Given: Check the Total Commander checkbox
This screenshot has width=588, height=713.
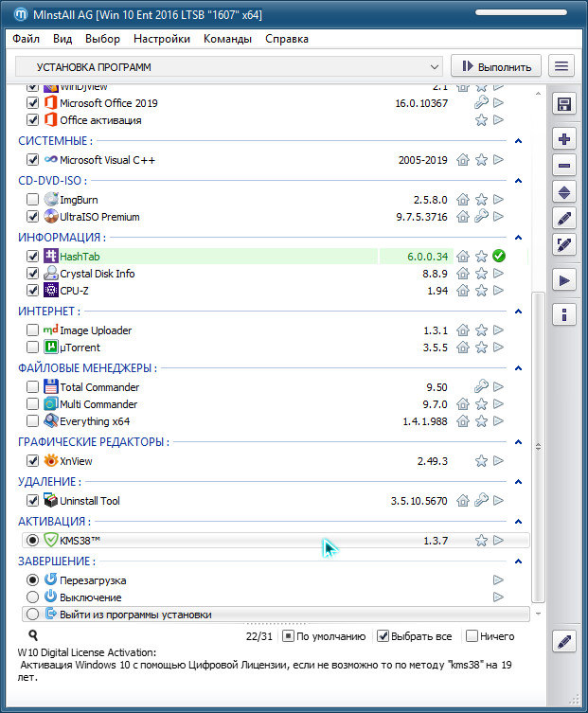Looking at the screenshot, I should [x=33, y=387].
